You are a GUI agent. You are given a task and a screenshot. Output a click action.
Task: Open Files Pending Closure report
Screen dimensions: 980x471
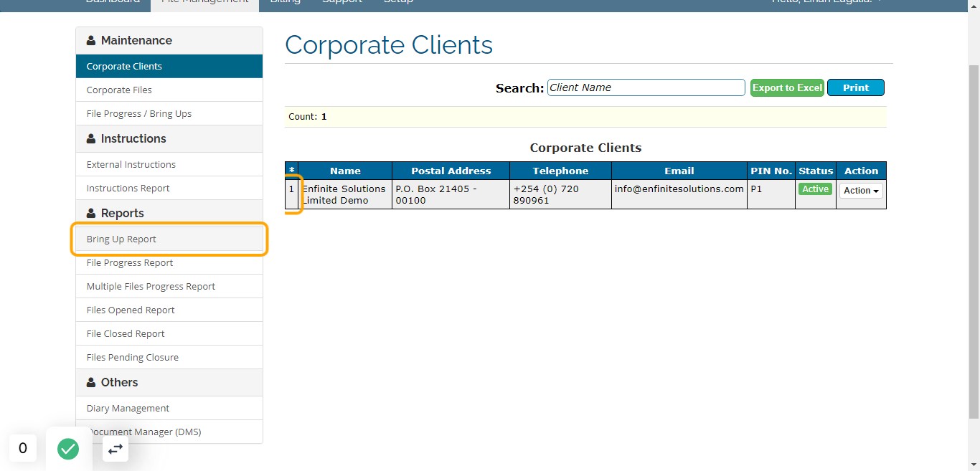coord(169,357)
